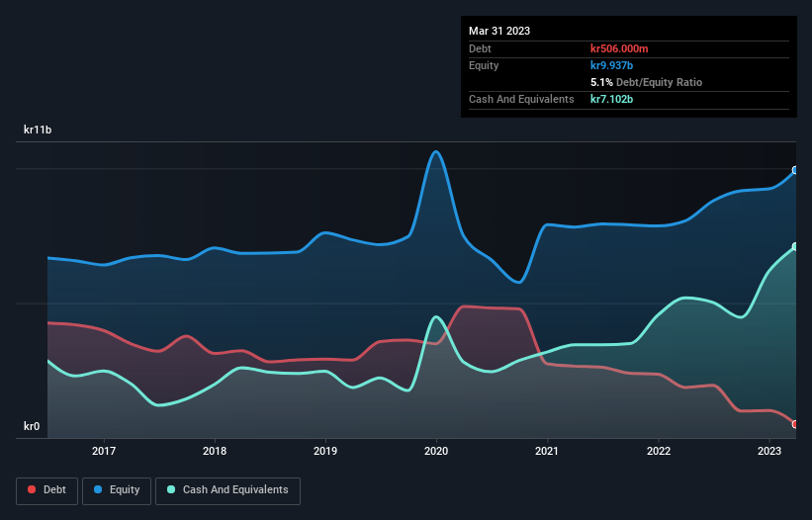The height and width of the screenshot is (520, 812).
Task: Toggle the Equity series legend button
Action: 117,490
